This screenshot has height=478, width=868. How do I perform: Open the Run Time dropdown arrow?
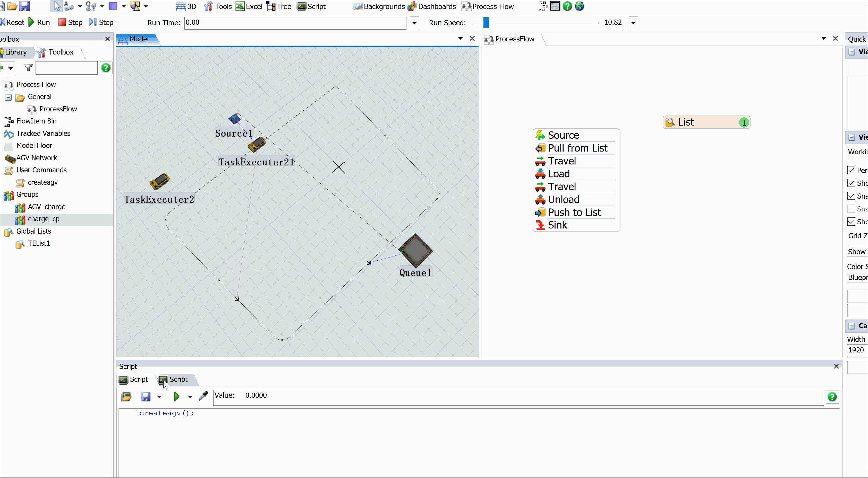pyautogui.click(x=414, y=23)
